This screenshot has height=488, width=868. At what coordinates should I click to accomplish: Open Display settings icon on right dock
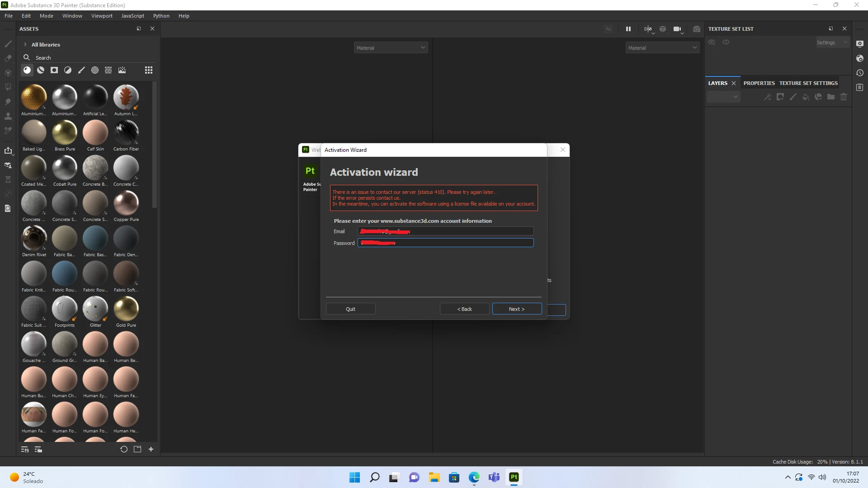860,44
